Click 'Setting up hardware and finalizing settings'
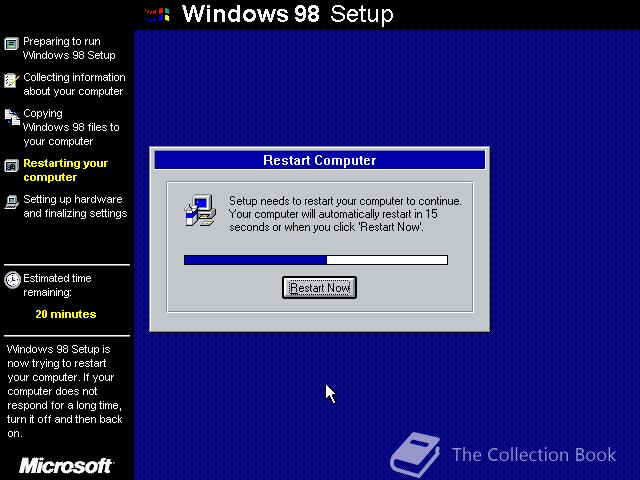Viewport: 640px width, 480px height. click(75, 206)
